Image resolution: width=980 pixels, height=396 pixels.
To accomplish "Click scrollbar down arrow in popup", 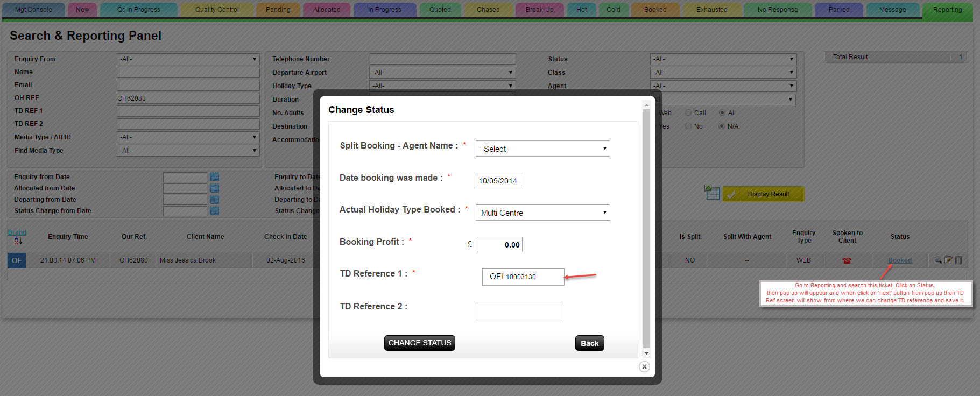I will coord(647,353).
